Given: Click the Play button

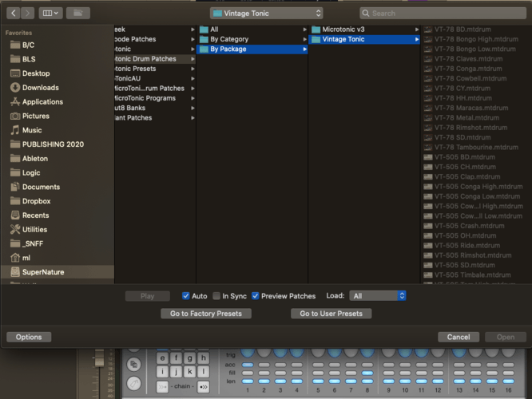Looking at the screenshot, I should [148, 296].
